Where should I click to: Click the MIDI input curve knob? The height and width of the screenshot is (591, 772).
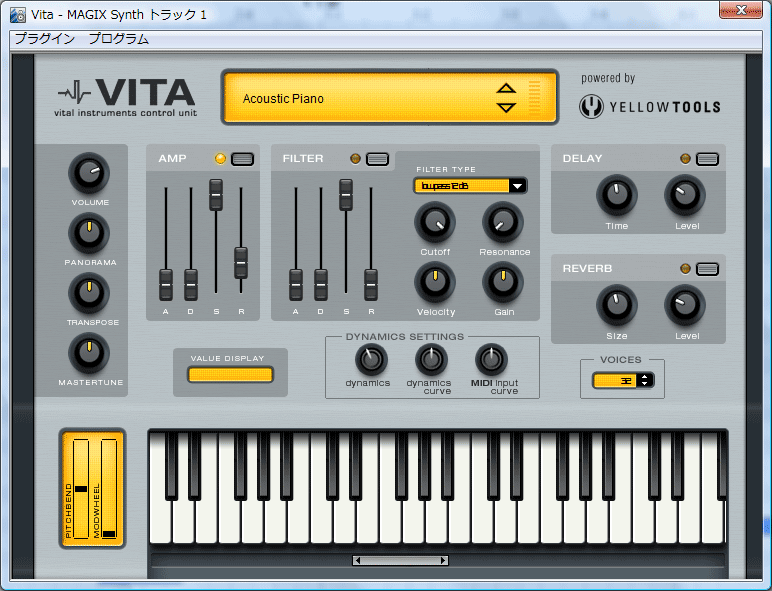(x=491, y=360)
